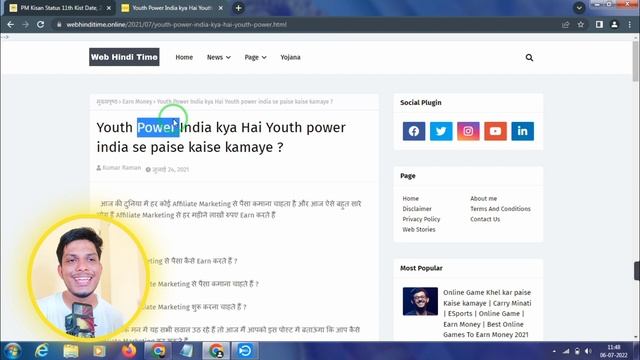Open the Home nav link
This screenshot has height=360, width=640.
click(x=184, y=57)
